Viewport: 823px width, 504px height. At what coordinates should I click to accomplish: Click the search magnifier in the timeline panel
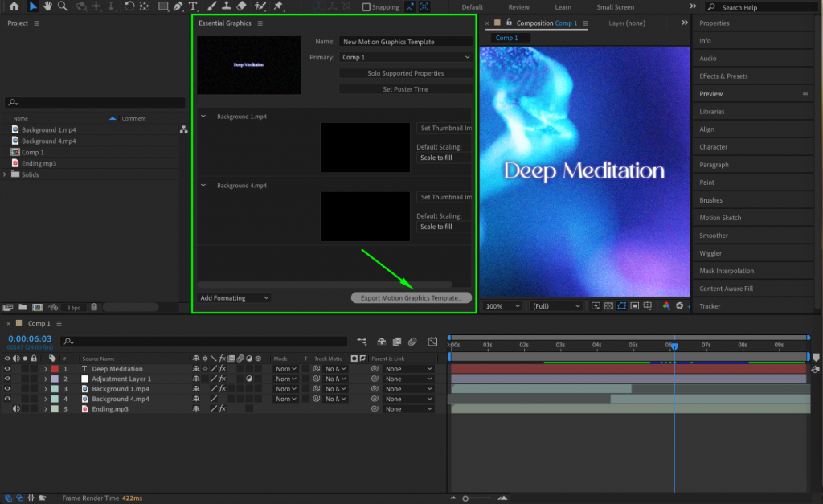coord(68,339)
